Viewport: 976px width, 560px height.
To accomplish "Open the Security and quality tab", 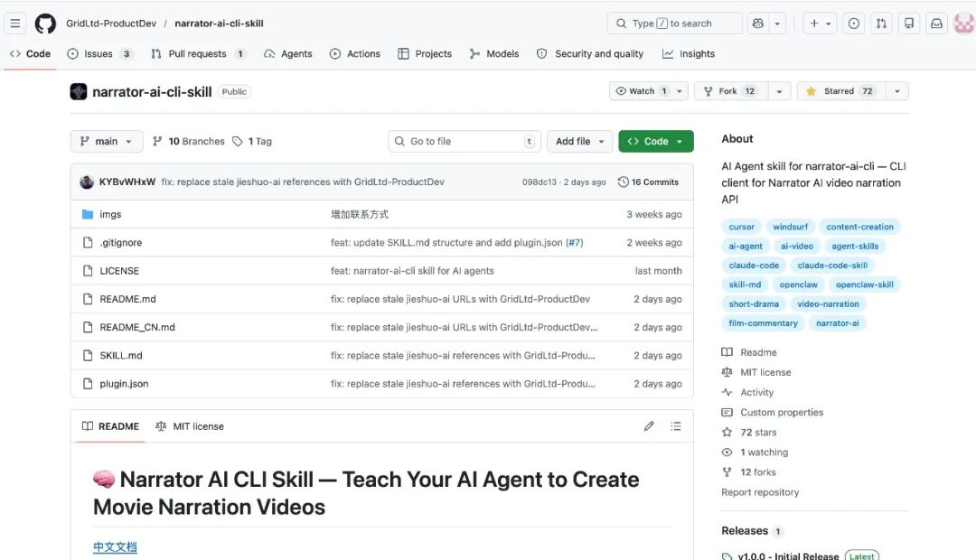I will tap(590, 54).
